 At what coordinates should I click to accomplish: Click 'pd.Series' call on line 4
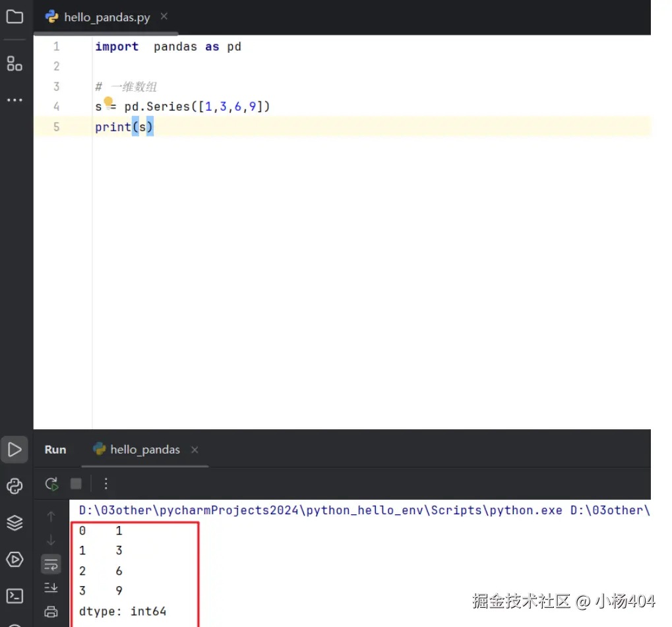point(157,106)
